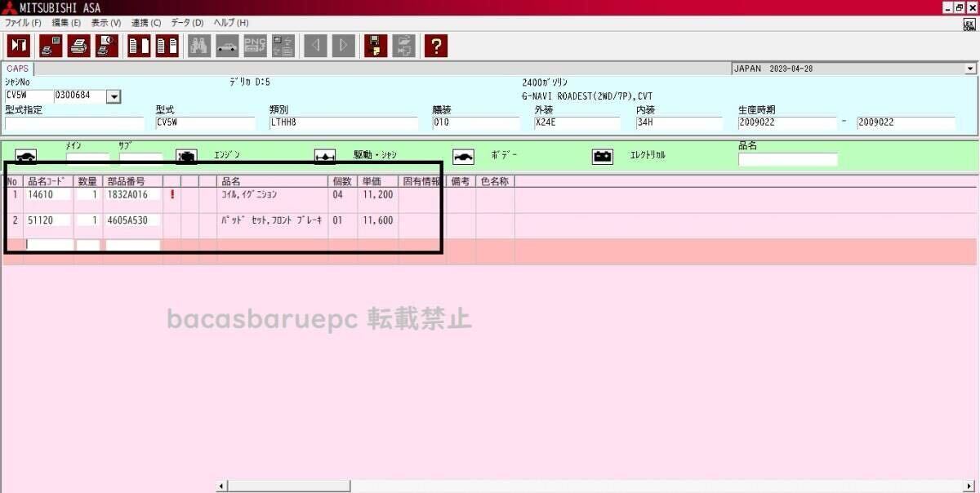This screenshot has height=493, width=980.
Task: Click the open folder export icon
Action: (x=403, y=46)
